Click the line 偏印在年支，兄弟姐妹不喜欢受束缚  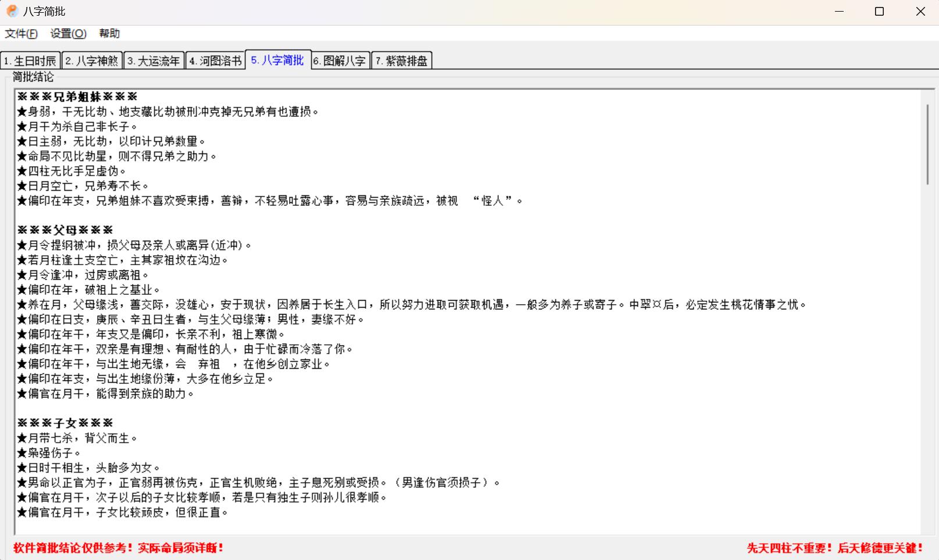coord(270,201)
